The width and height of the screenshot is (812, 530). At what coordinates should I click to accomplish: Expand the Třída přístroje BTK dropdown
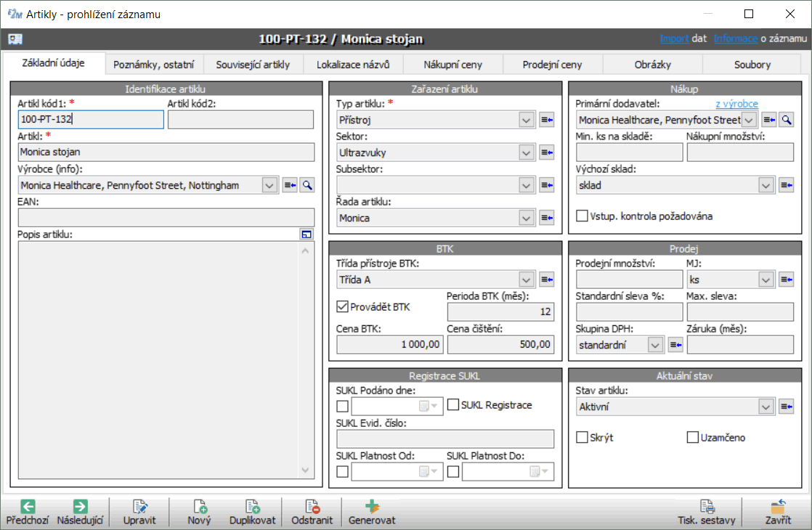point(526,280)
